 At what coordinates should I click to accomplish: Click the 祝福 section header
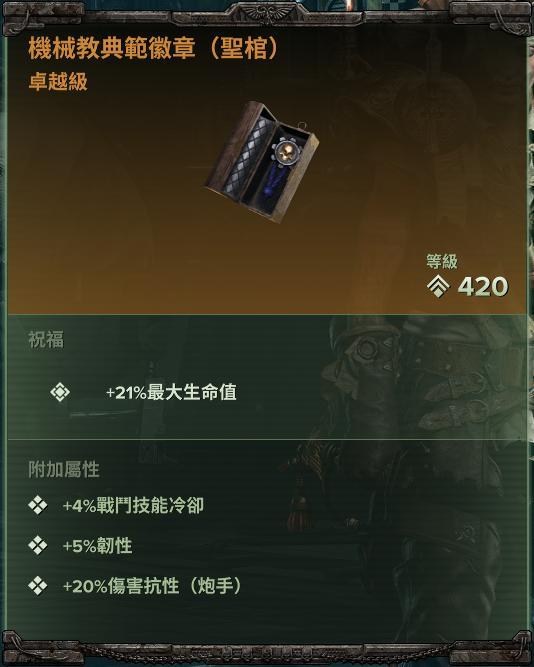(x=46, y=340)
